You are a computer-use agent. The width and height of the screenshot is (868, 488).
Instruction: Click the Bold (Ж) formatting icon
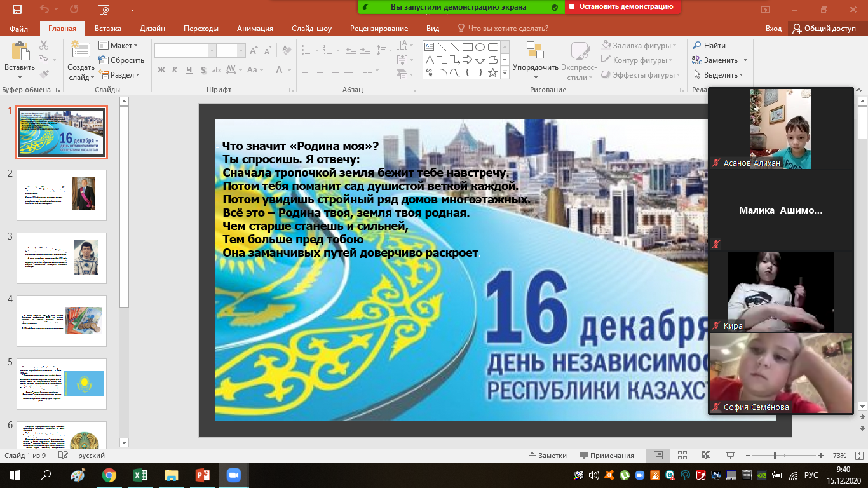161,70
